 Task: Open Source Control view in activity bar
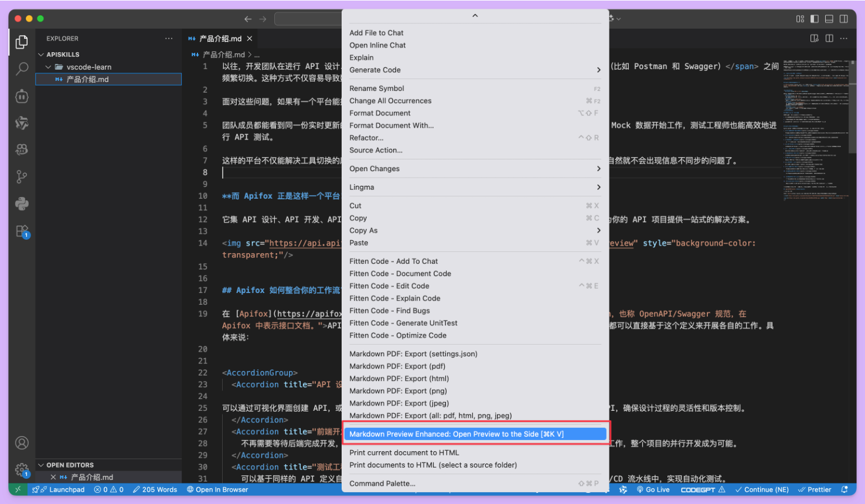point(22,176)
